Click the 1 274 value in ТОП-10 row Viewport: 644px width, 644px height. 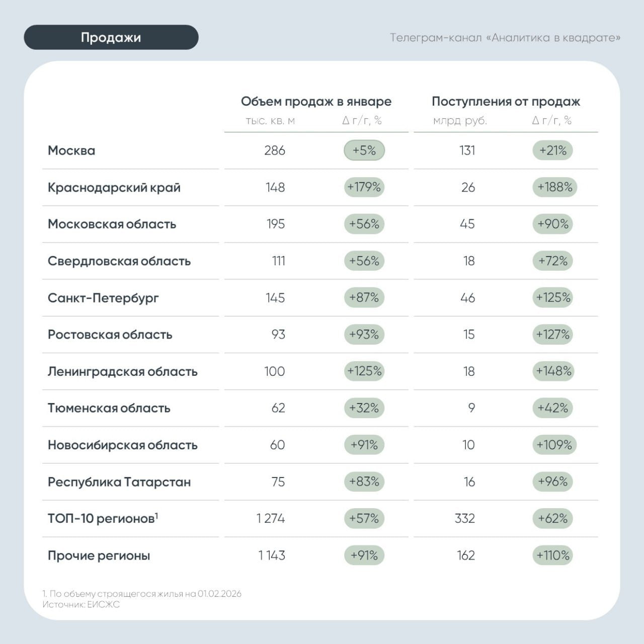[x=271, y=519]
